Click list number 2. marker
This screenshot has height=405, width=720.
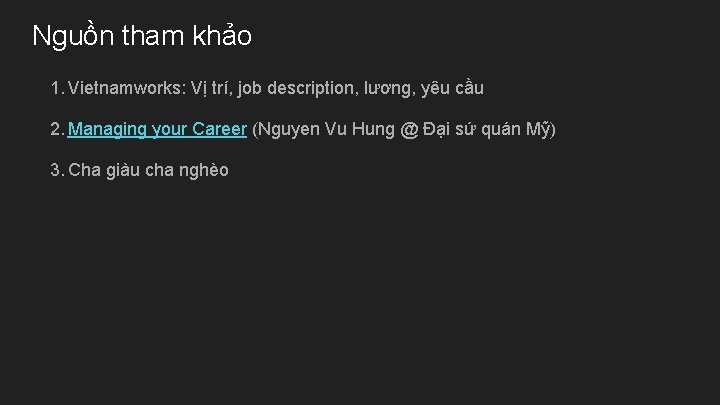click(x=56, y=129)
